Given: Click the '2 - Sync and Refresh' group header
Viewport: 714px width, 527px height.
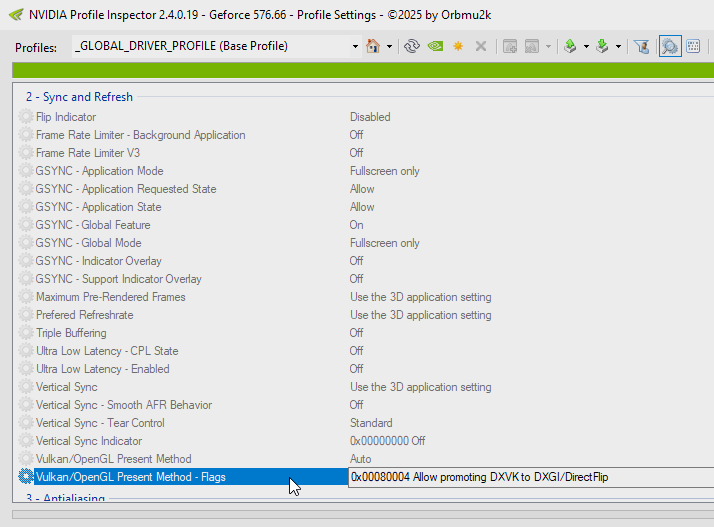Looking at the screenshot, I should pyautogui.click(x=79, y=97).
